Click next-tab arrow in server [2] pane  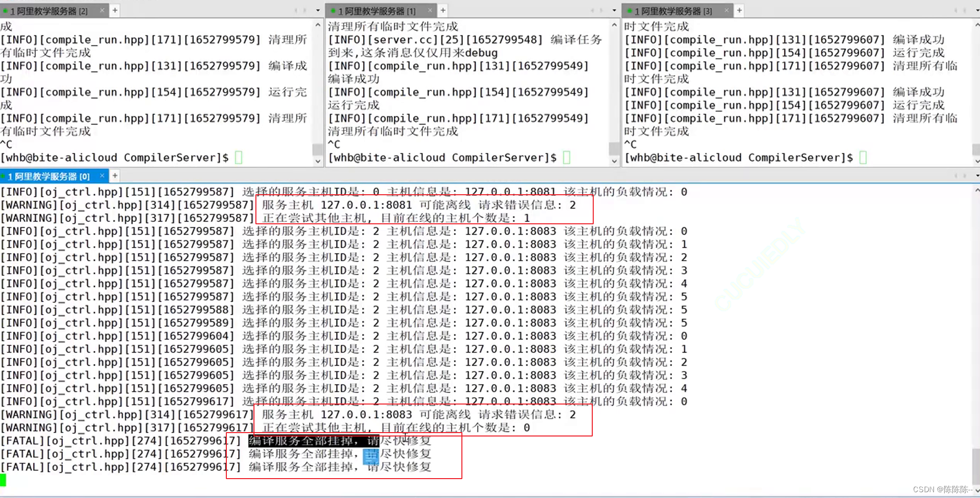(305, 10)
